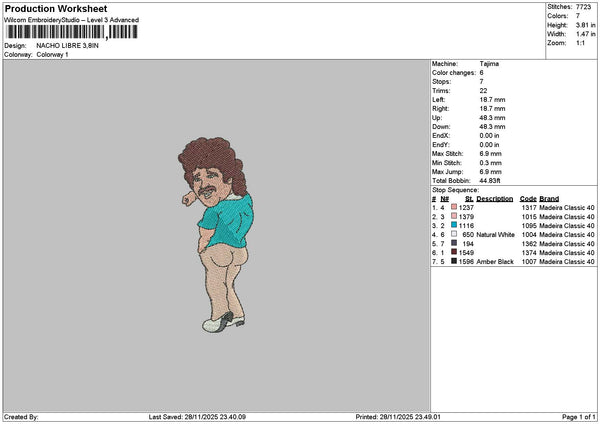Click the Machine value 'Tajima'

(489, 64)
